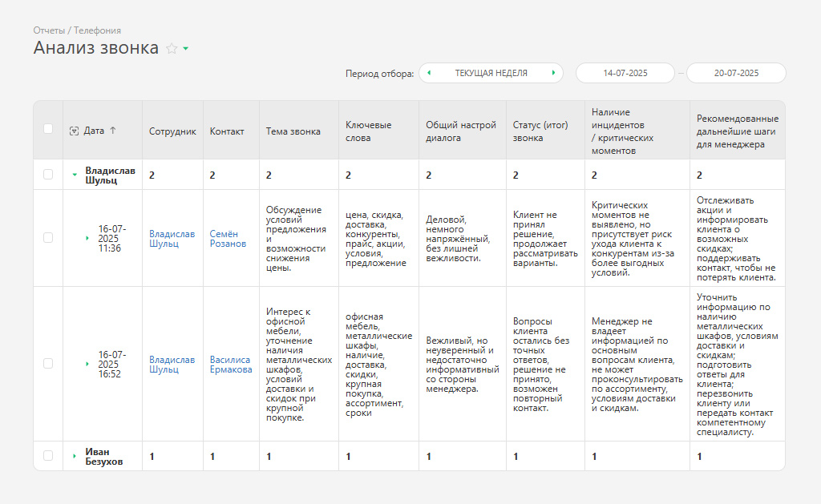This screenshot has height=504, width=821.
Task: Open the Отчеты breadcrumb
Action: click(x=49, y=30)
